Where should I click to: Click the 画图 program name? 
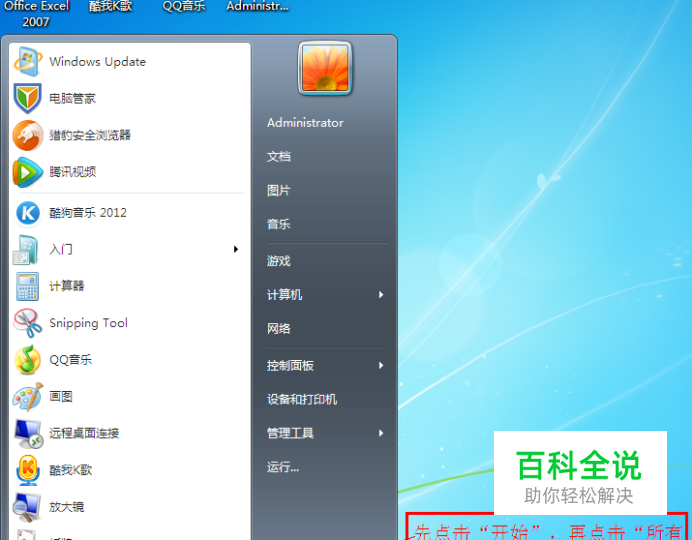[x=61, y=397]
